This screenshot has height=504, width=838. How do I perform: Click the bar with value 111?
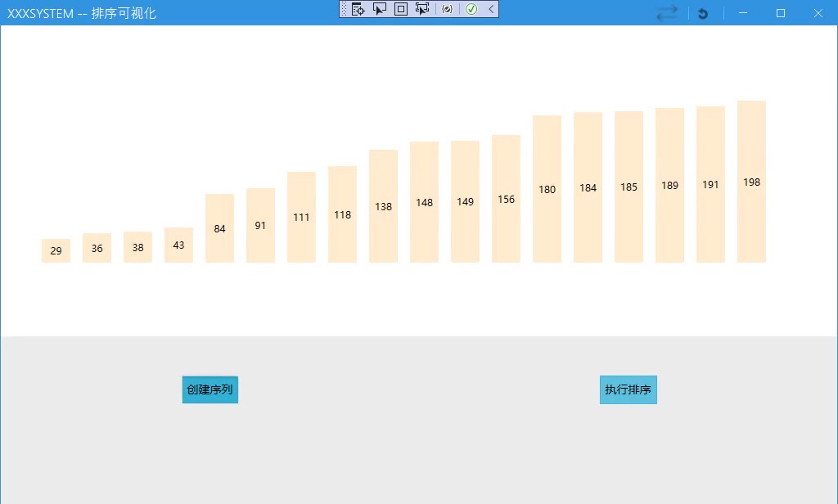tap(301, 217)
